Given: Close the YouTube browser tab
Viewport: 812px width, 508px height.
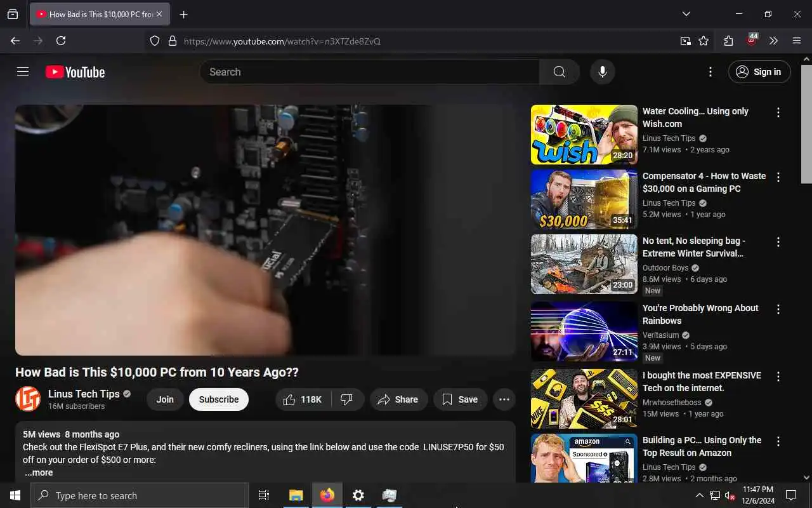Looking at the screenshot, I should point(159,14).
